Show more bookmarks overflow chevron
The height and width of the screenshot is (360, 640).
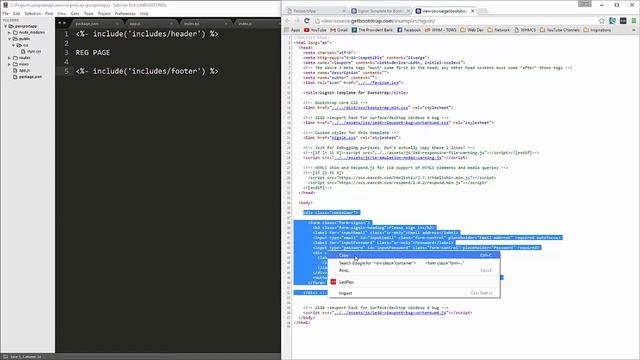[x=634, y=30]
